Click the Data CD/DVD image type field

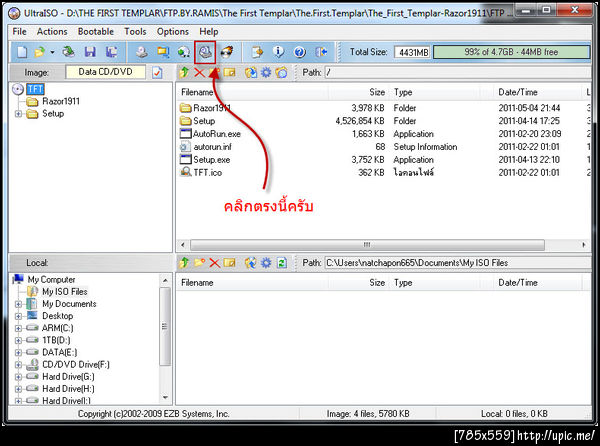[x=105, y=72]
